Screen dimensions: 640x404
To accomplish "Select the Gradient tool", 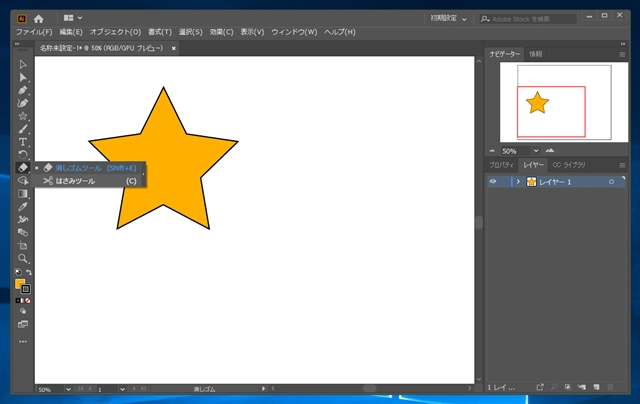I will [23, 193].
